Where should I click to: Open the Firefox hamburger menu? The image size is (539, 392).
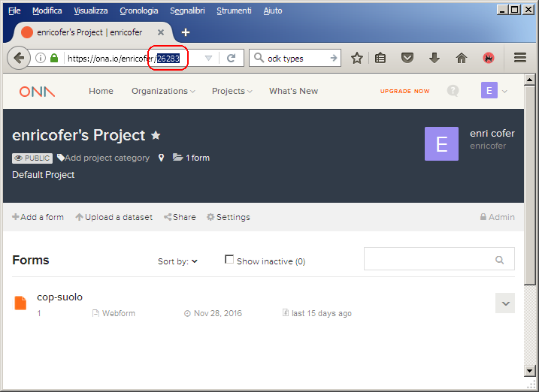pyautogui.click(x=520, y=58)
